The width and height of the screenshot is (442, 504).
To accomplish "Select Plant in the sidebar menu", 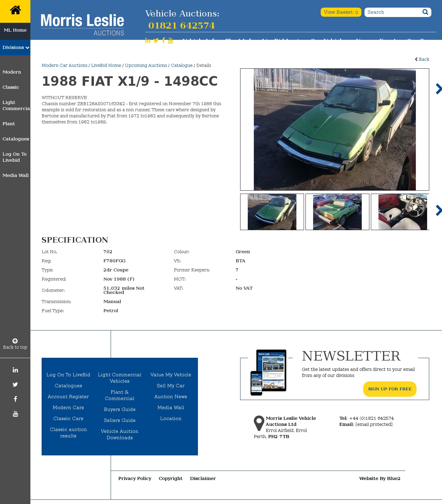I will [x=9, y=124].
